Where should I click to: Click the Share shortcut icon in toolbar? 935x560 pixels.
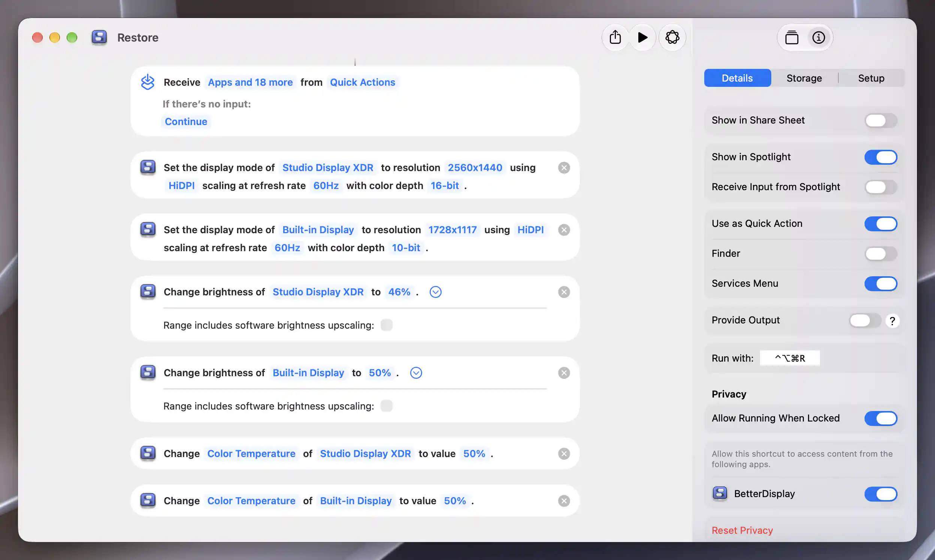[615, 37]
